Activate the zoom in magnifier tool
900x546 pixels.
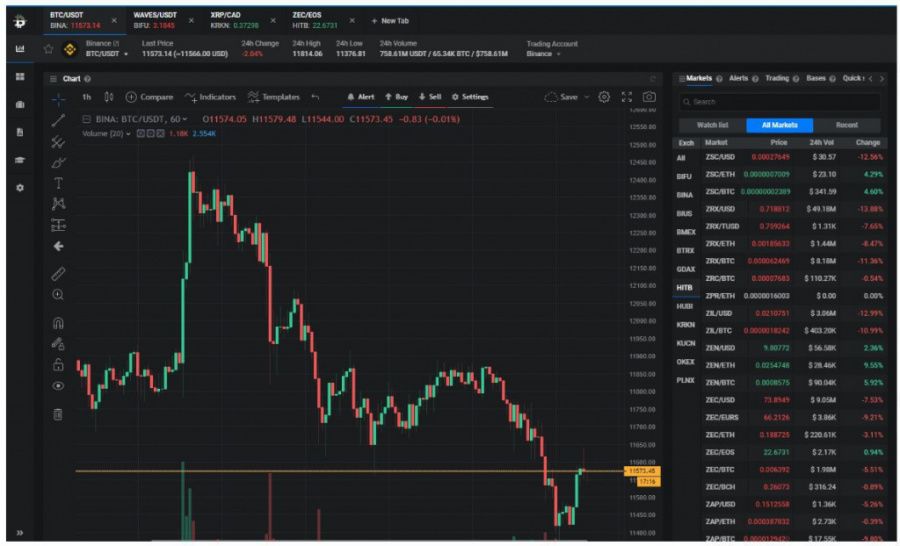point(59,295)
